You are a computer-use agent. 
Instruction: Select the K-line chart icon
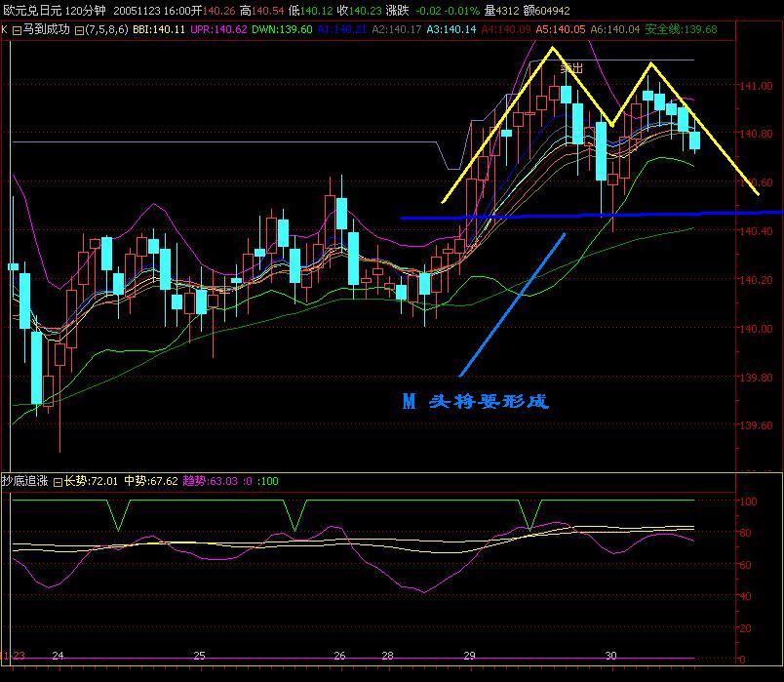(4, 28)
